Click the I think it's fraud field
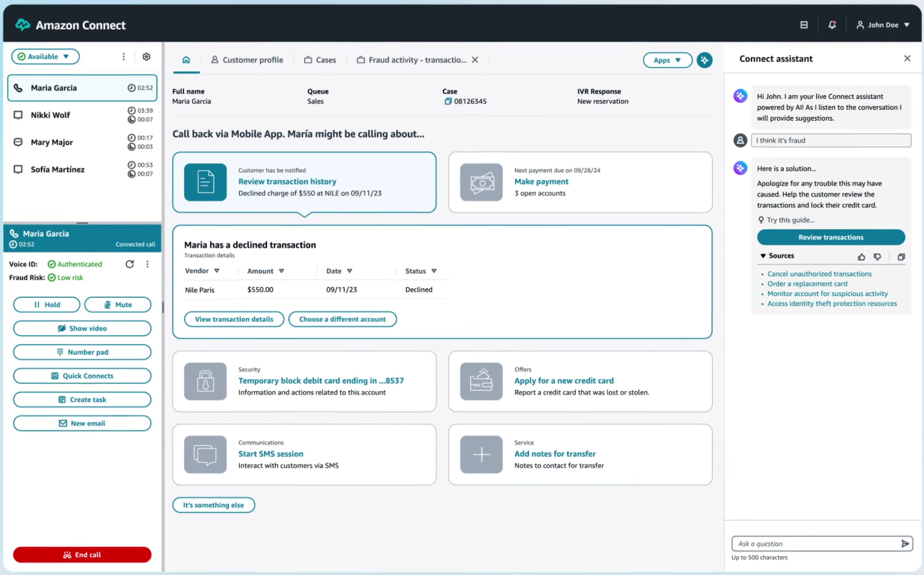 (831, 140)
